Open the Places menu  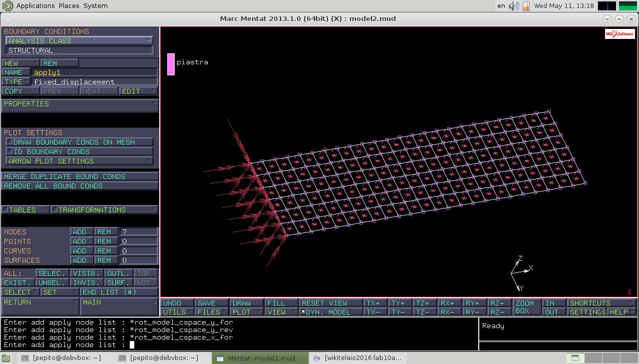pos(68,6)
